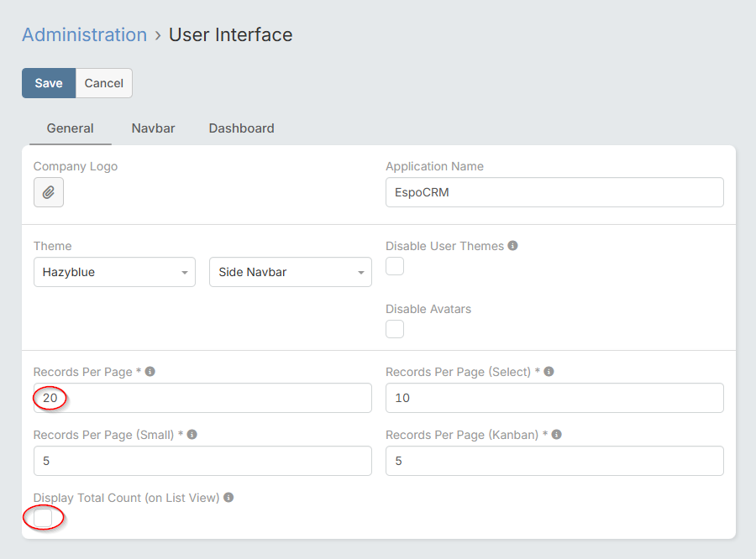Click Records Per Page (Select) field showing 10

(554, 398)
